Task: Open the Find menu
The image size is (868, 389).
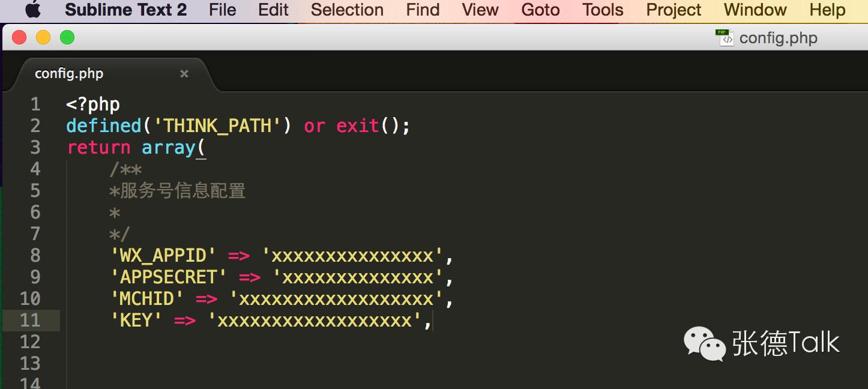Action: coord(423,10)
